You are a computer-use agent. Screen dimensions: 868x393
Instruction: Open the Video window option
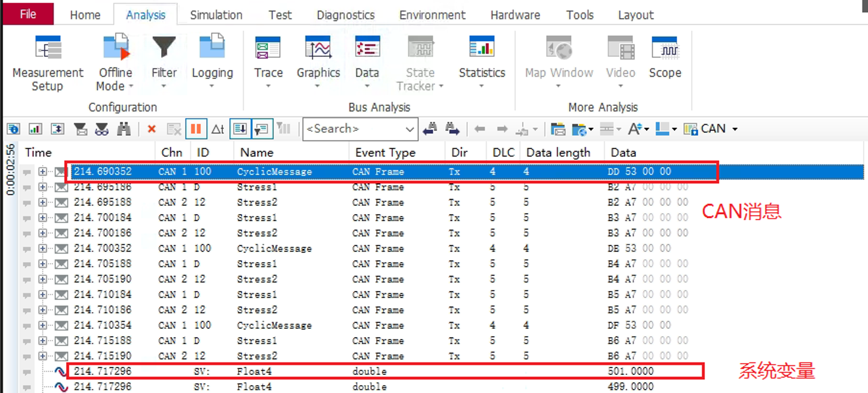(621, 63)
